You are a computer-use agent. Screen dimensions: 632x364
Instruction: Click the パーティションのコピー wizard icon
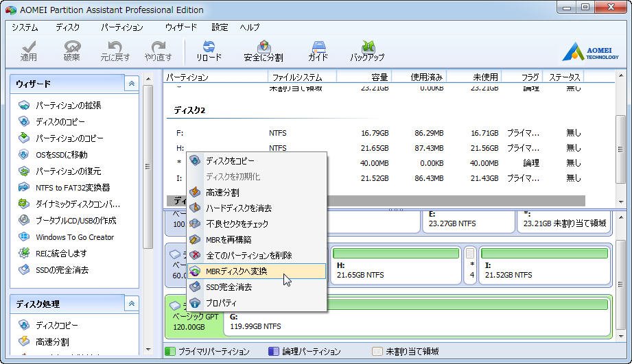pyautogui.click(x=24, y=138)
